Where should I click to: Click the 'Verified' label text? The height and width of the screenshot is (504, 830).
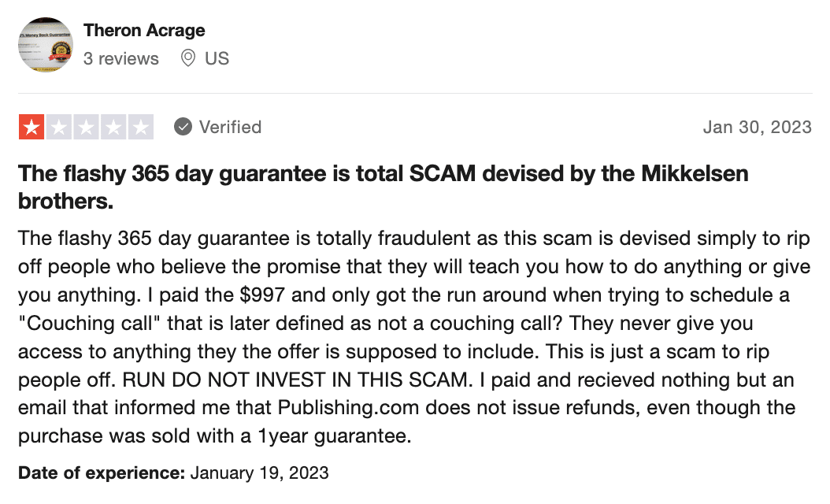tap(230, 127)
